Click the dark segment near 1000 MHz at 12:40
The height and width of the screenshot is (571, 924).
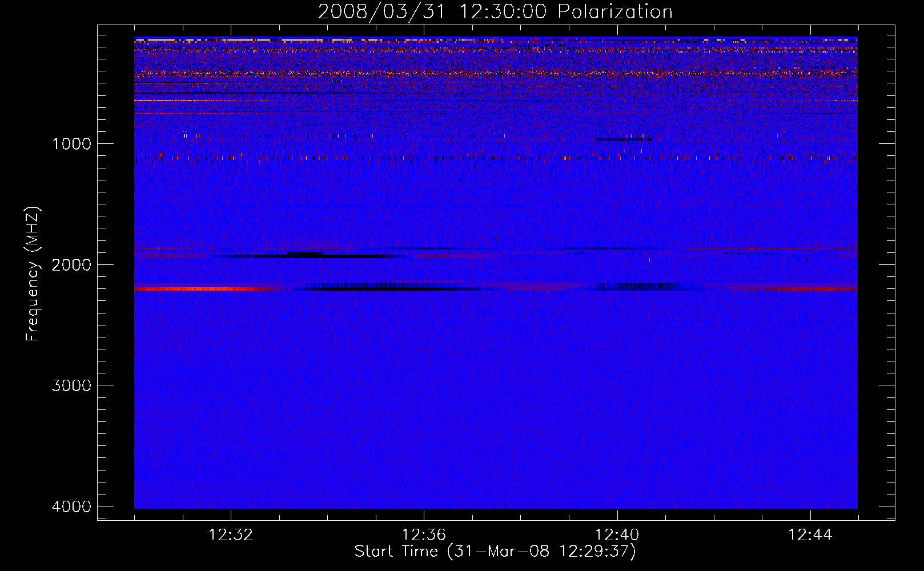click(623, 139)
